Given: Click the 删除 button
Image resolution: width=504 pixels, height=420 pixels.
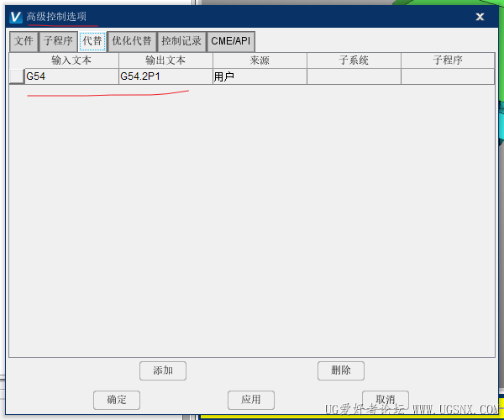Looking at the screenshot, I should point(341,370).
